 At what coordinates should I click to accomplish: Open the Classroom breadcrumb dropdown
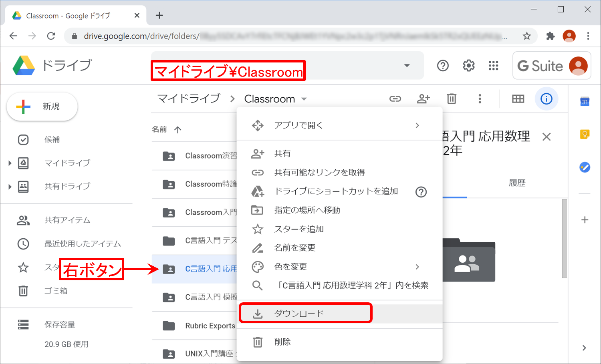tap(304, 99)
